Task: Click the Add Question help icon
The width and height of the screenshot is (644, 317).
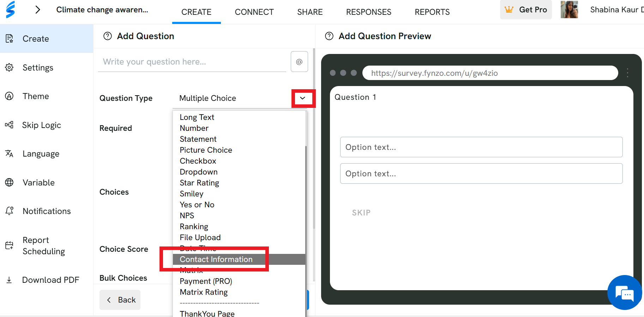Action: pyautogui.click(x=108, y=36)
